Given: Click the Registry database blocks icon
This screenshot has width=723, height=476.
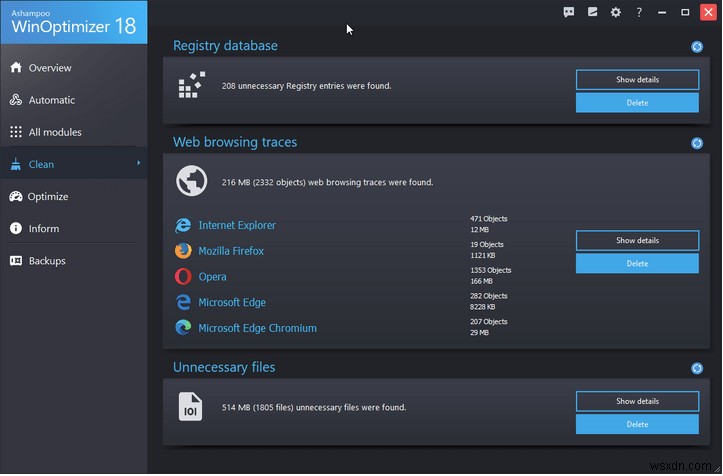Looking at the screenshot, I should [192, 85].
